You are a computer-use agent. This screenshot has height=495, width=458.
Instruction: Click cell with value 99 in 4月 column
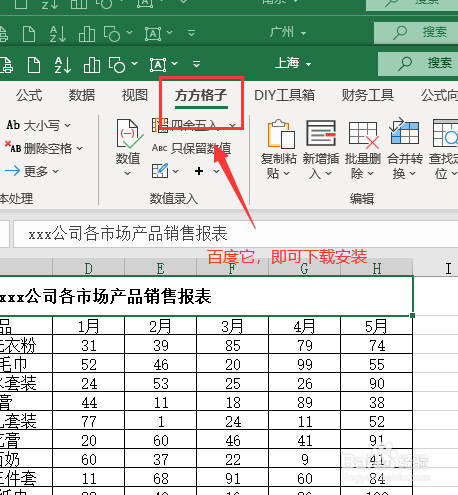coord(304,364)
